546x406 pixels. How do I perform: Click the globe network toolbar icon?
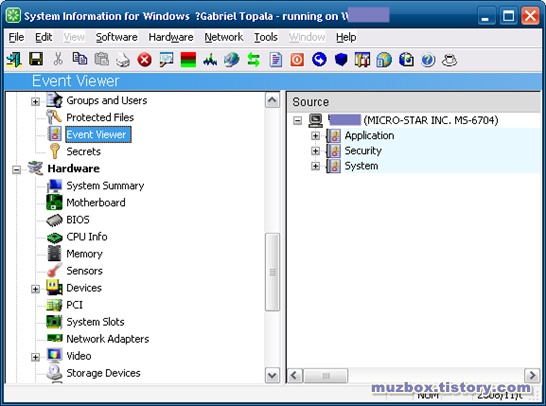pos(232,60)
